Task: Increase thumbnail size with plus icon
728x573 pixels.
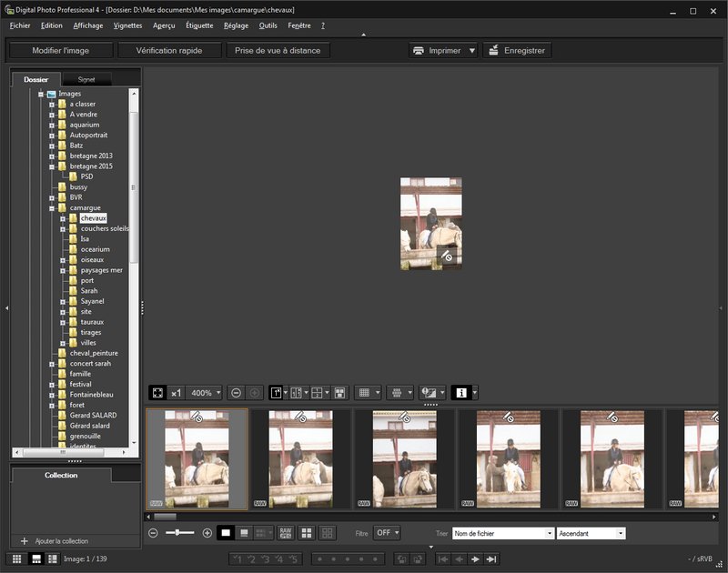Action: 207,533
